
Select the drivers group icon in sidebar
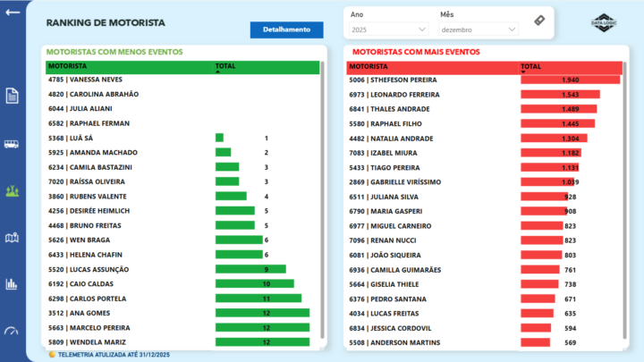click(x=13, y=191)
